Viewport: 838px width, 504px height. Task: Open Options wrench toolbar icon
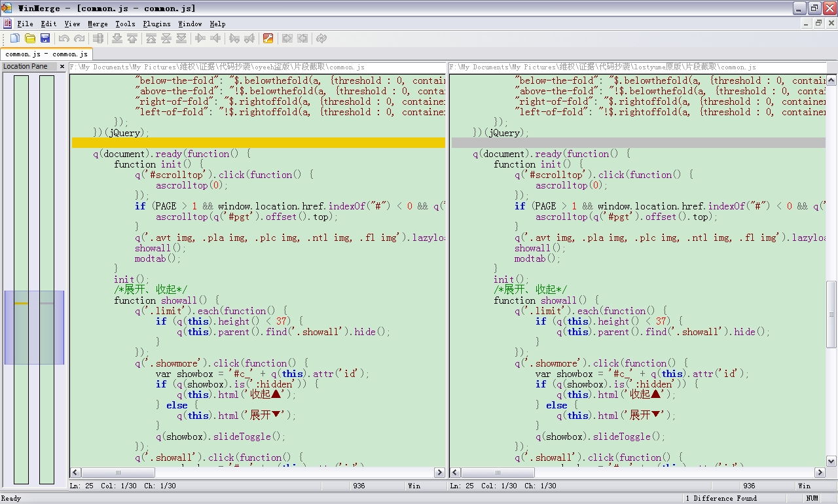point(268,39)
